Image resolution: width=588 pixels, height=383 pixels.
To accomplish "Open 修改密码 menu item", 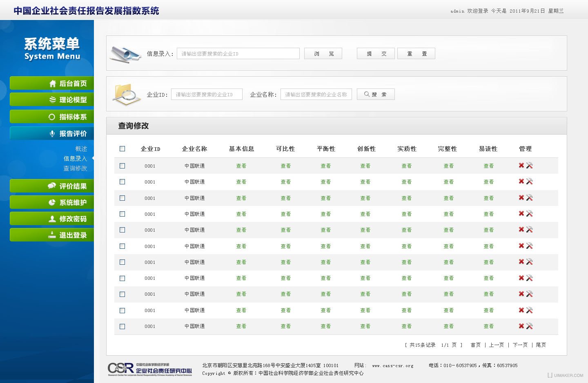I will (x=52, y=219).
